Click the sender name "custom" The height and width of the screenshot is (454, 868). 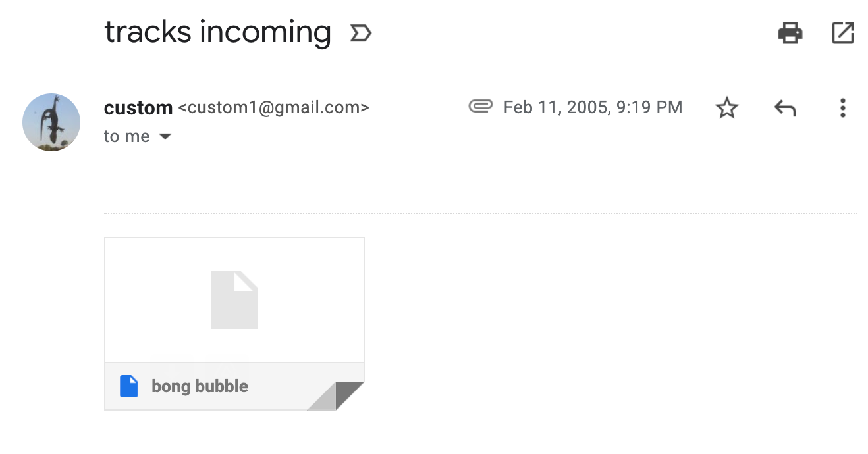(138, 108)
